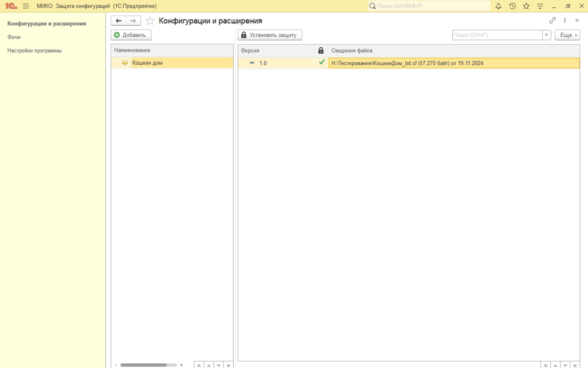Jump to last row in versions table
The width and height of the screenshot is (588, 368).
(x=575, y=365)
